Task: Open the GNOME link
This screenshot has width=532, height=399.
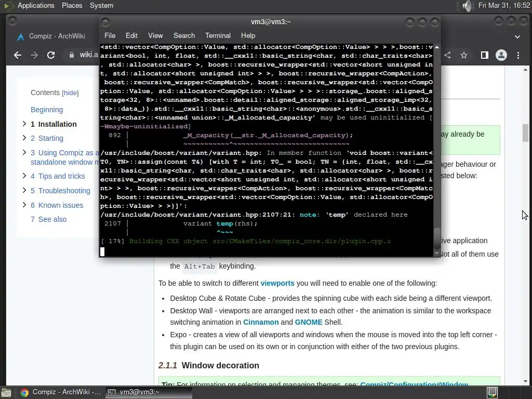Action: point(309,322)
